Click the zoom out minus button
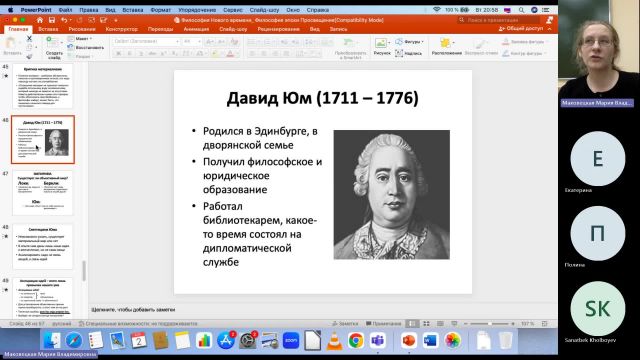Viewport: 640px width, 360px height. tap(466, 323)
